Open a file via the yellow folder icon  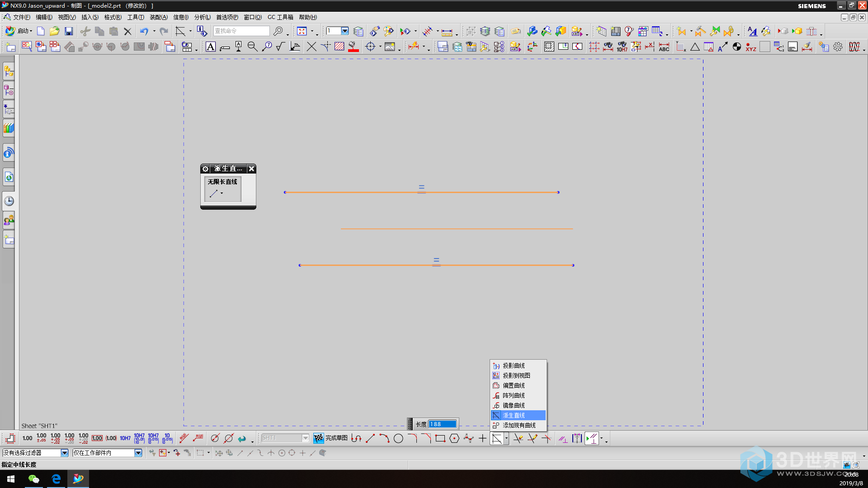55,31
